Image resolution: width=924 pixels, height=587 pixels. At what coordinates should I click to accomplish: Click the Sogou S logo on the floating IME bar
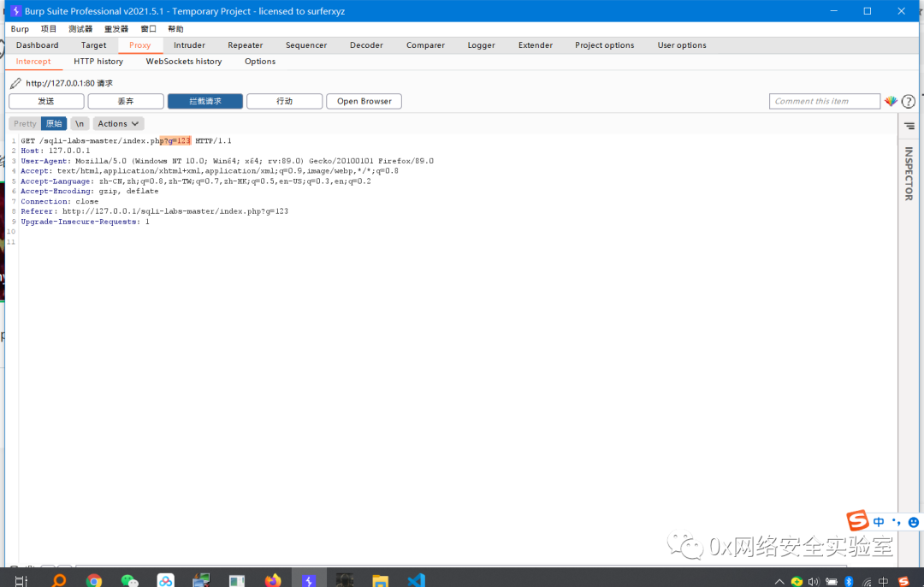(x=857, y=520)
